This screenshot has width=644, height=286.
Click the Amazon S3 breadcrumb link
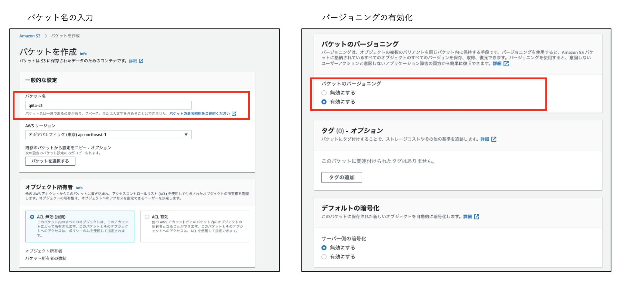30,36
